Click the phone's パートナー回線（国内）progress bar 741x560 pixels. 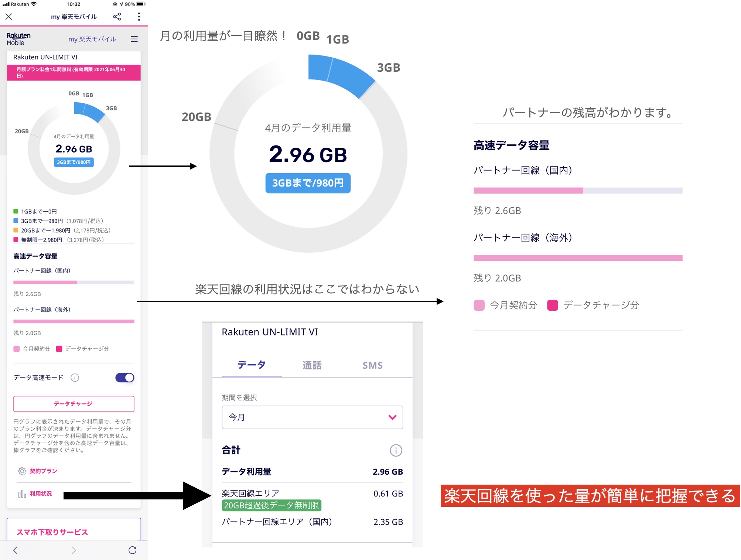[74, 282]
